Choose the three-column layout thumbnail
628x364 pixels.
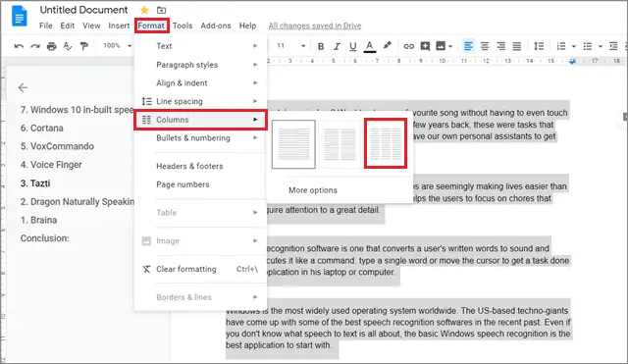[x=386, y=143]
